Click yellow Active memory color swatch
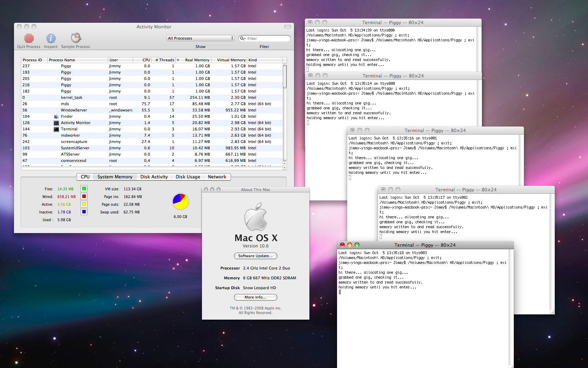588x368 pixels. point(84,204)
